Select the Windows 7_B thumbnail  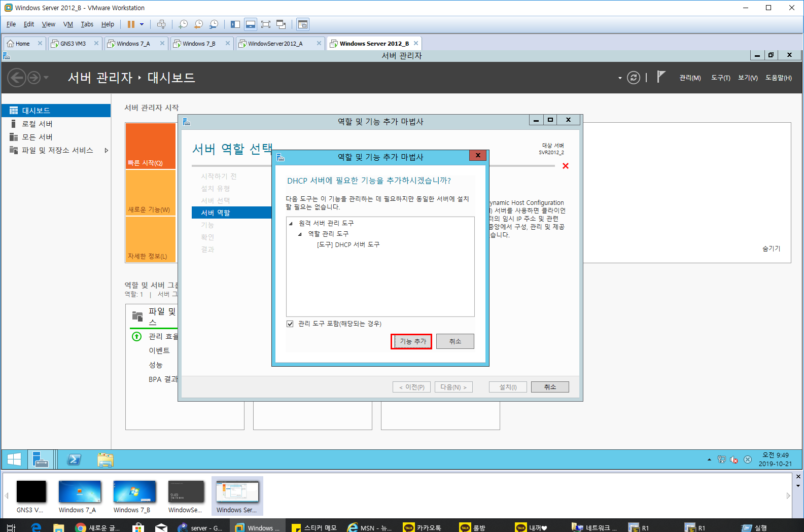click(x=134, y=496)
